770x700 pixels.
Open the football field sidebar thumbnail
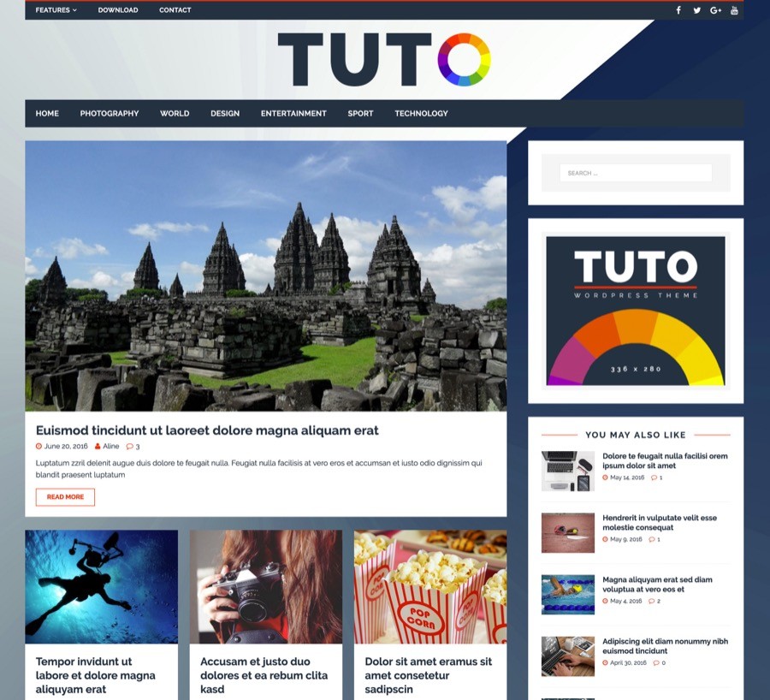(568, 533)
